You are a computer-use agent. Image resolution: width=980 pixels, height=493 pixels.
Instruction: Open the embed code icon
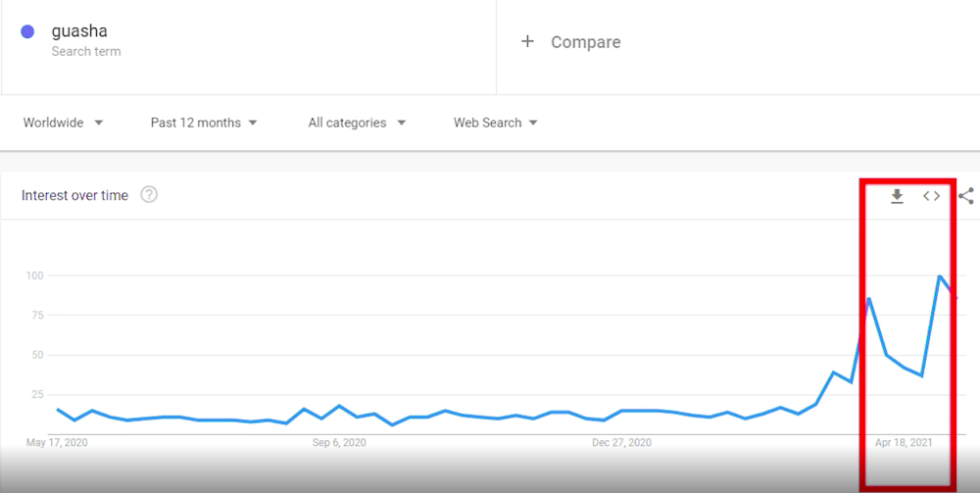click(x=931, y=196)
